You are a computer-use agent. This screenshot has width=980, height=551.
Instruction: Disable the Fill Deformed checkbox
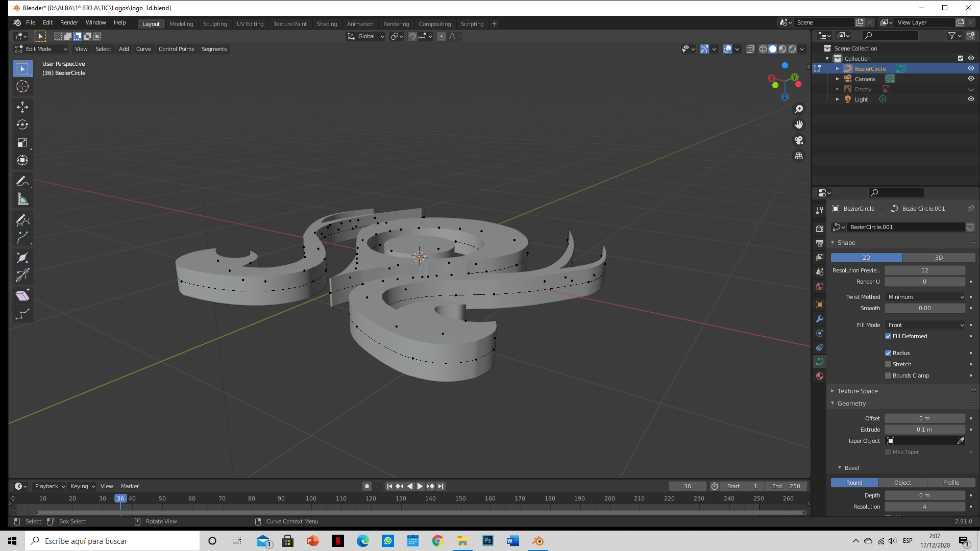[x=888, y=336]
